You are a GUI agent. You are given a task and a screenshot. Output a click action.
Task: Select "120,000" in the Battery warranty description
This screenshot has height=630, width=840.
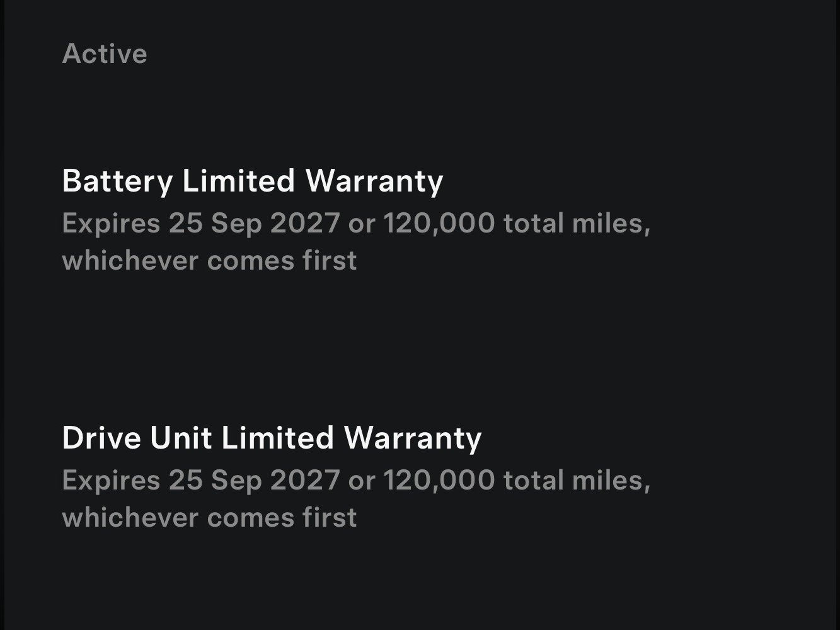pos(439,224)
